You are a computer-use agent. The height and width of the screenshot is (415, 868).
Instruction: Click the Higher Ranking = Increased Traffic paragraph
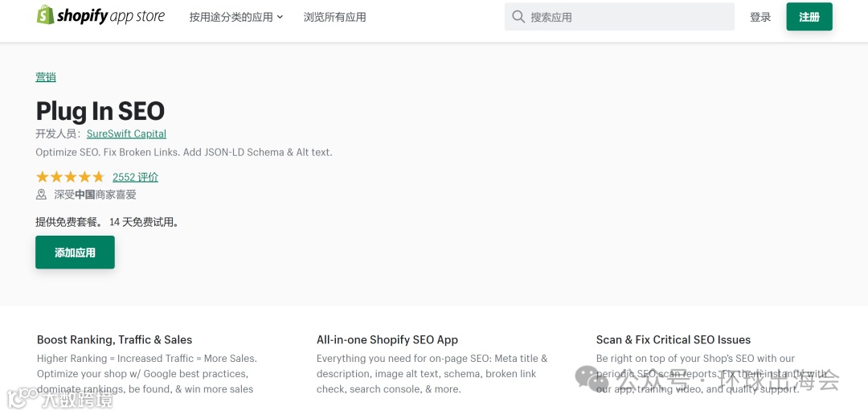click(147, 374)
